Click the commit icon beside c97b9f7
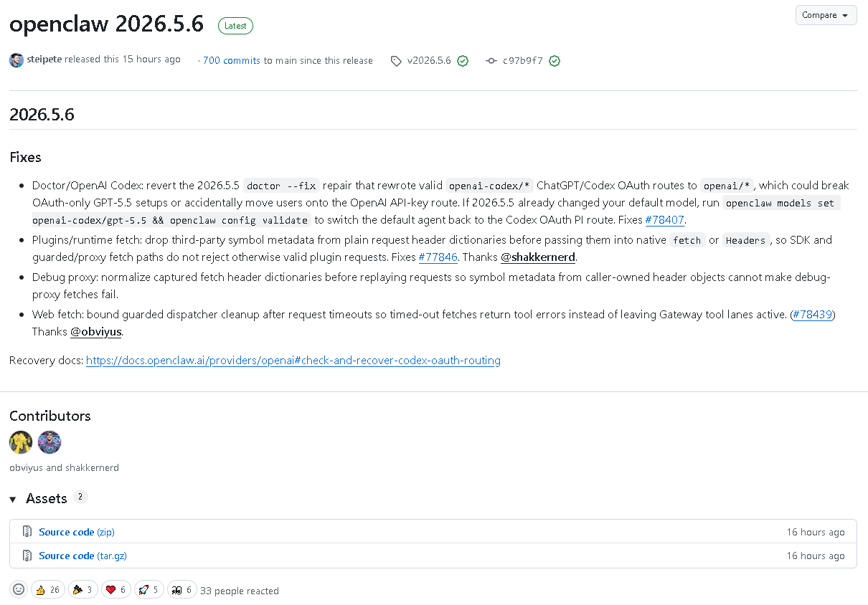The width and height of the screenshot is (868, 605). (x=491, y=61)
